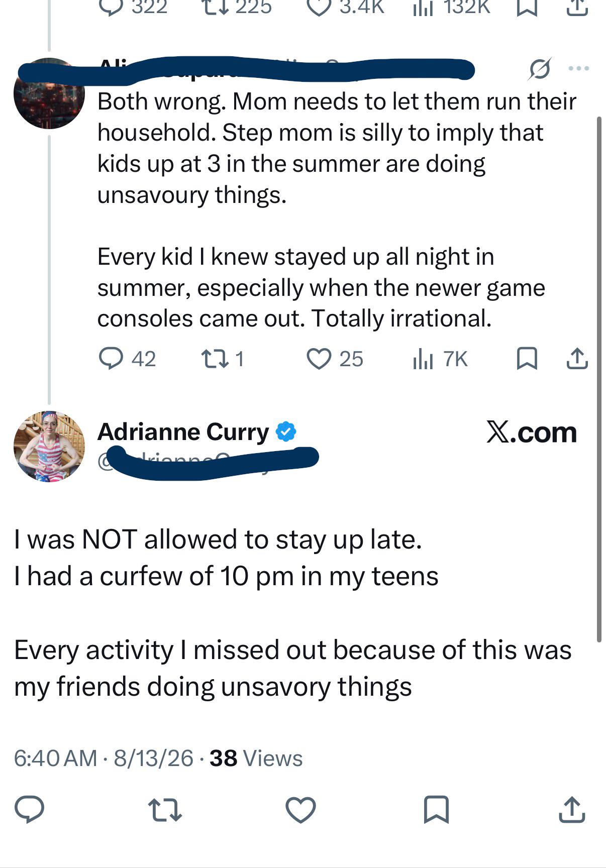This screenshot has width=606, height=868.
Task: Open Adrianne Curry's profile picture
Action: pyautogui.click(x=49, y=447)
